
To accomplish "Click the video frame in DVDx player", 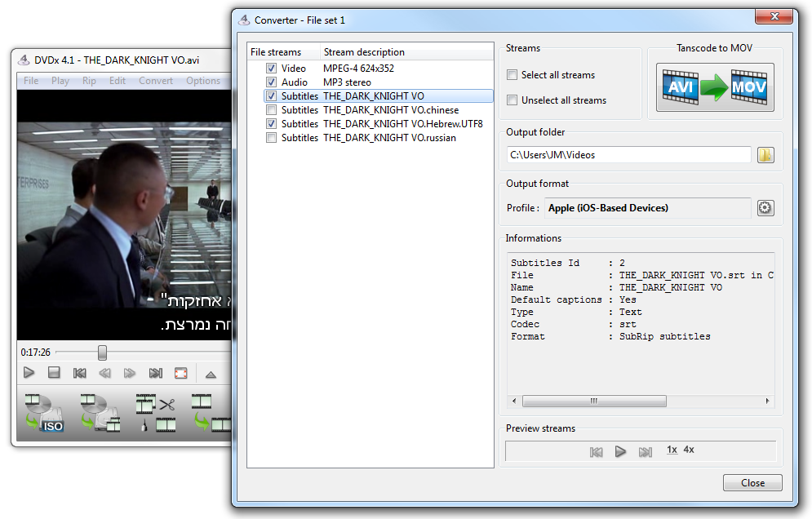I will [x=124, y=215].
